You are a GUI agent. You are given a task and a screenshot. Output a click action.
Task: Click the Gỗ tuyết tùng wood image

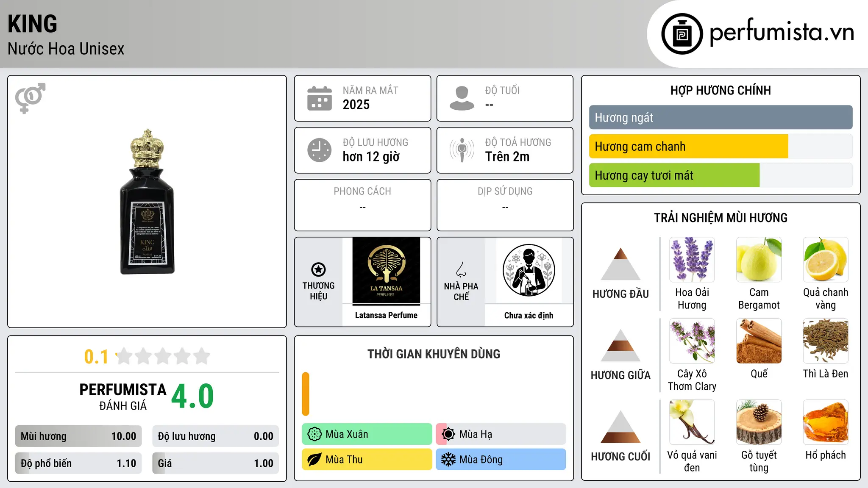(759, 422)
